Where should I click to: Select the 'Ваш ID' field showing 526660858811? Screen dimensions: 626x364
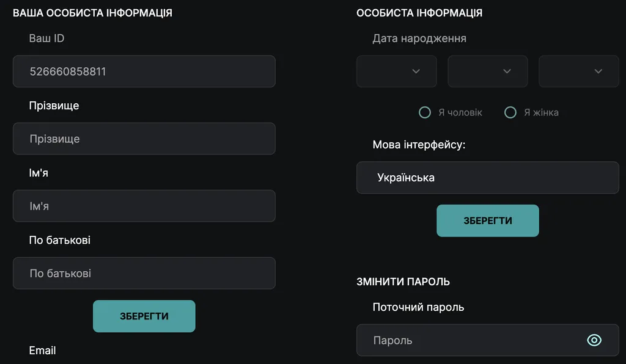[x=144, y=71]
